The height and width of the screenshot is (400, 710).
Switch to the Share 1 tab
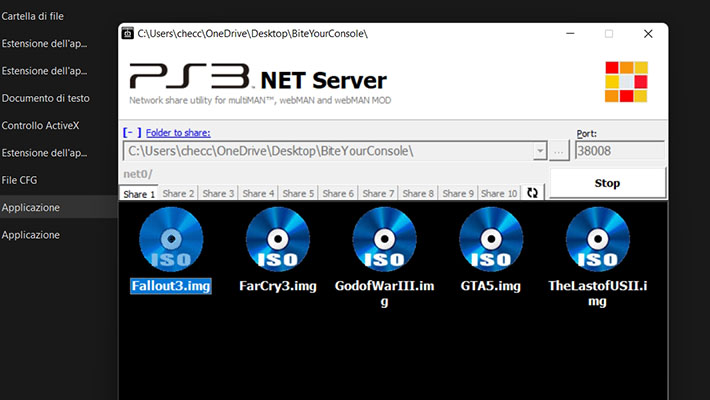point(139,194)
